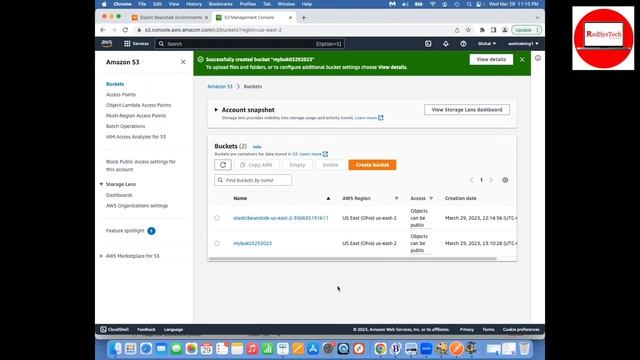640x360 pixels.
Task: Dismiss the green success banner
Action: (x=522, y=60)
